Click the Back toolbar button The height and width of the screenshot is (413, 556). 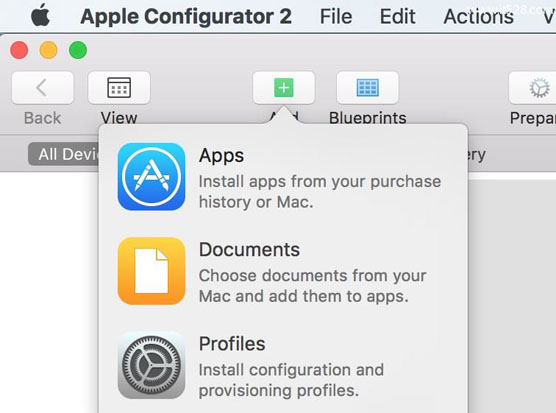(x=43, y=88)
